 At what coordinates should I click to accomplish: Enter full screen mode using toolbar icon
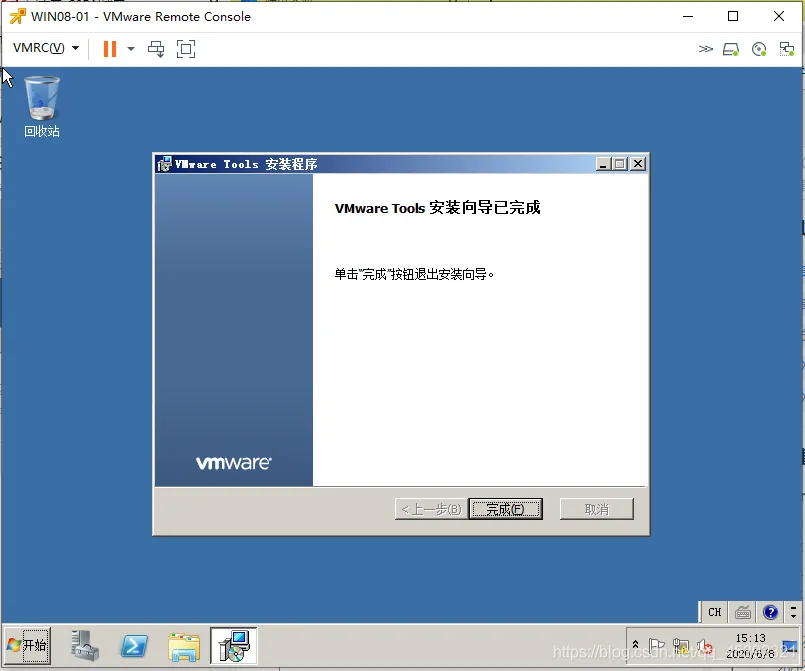[x=186, y=49]
